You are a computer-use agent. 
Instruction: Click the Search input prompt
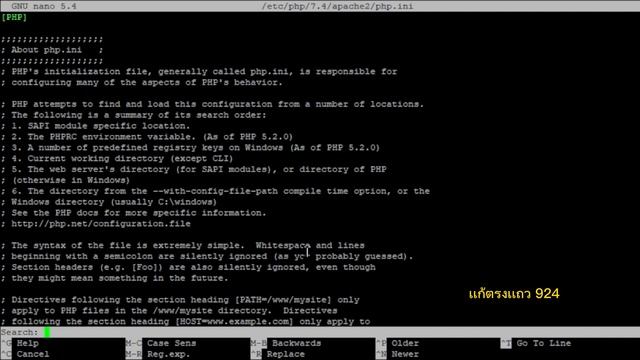(320, 332)
